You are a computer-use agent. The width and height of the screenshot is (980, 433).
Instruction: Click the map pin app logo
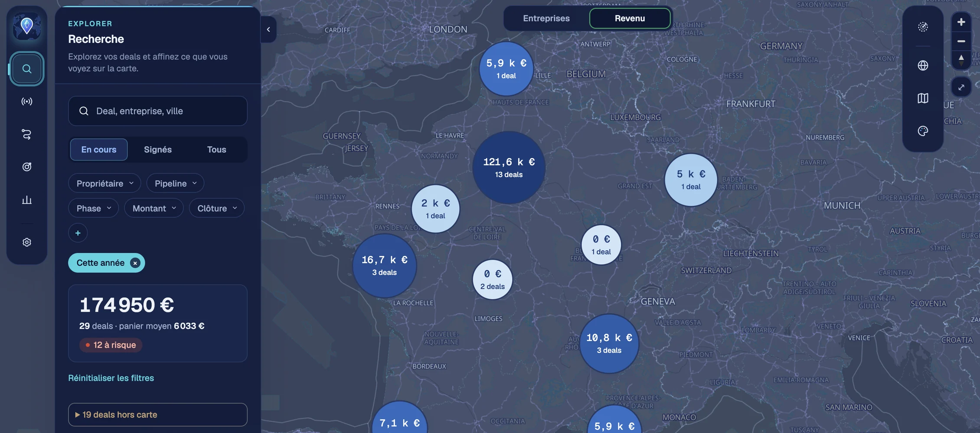click(x=27, y=26)
